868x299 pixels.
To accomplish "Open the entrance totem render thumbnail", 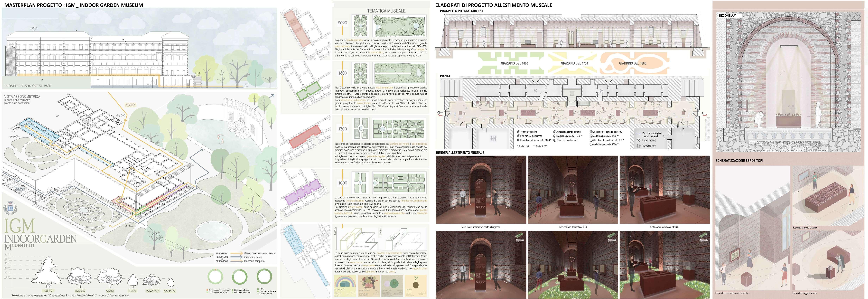I will (x=481, y=190).
